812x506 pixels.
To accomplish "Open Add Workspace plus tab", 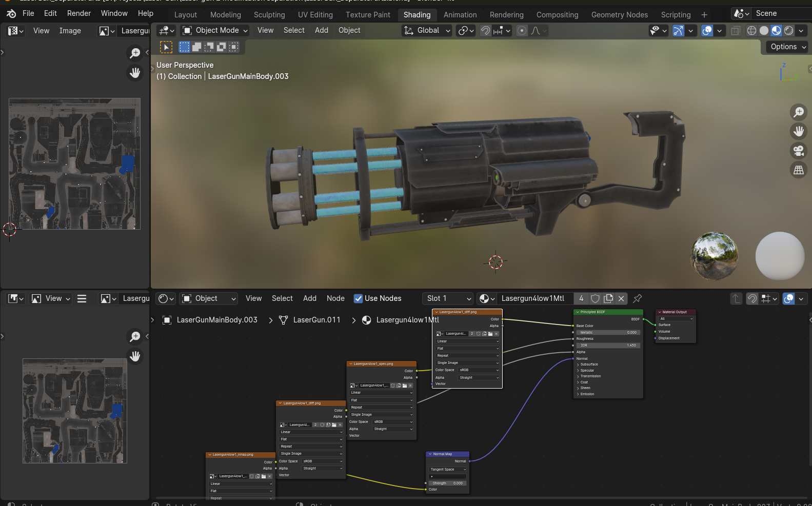I will pyautogui.click(x=704, y=15).
